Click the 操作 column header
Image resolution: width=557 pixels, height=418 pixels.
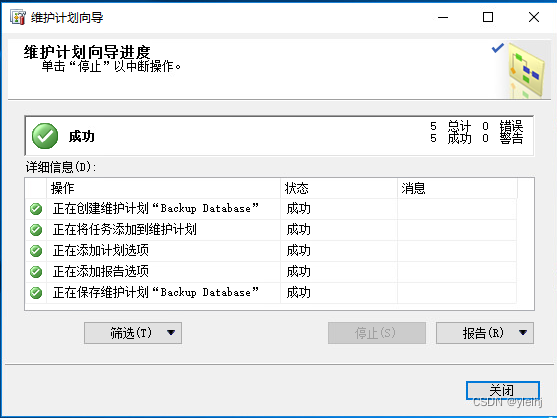pyautogui.click(x=163, y=188)
